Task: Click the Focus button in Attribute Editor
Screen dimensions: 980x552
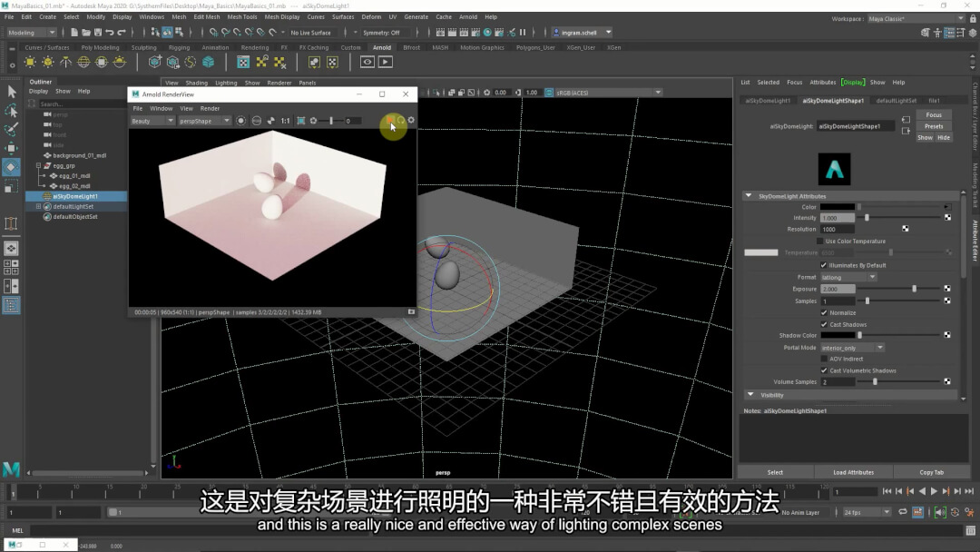Action: tap(934, 115)
